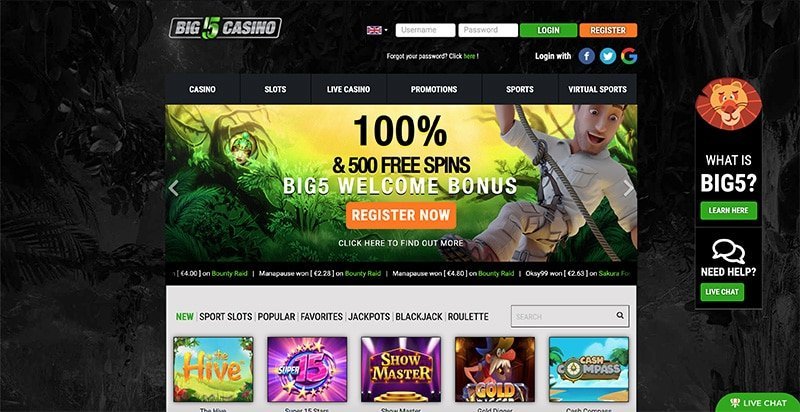Image resolution: width=800 pixels, height=412 pixels.
Task: Click the orange Register Now button
Action: pos(401,215)
